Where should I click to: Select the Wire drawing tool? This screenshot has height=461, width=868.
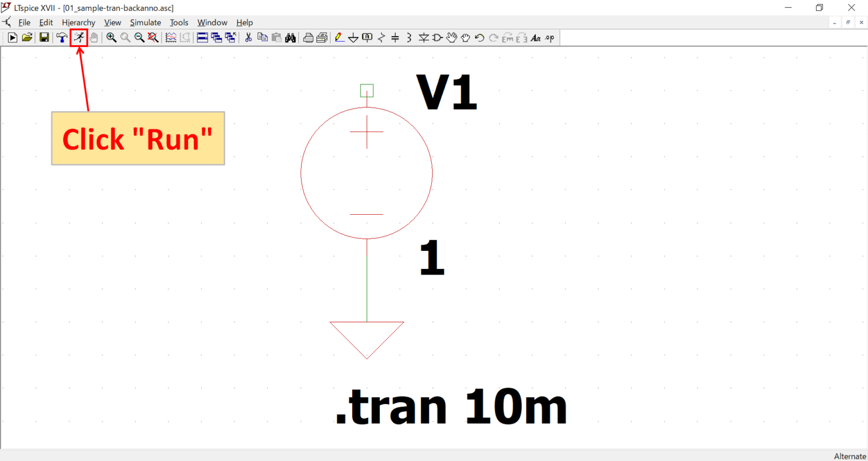(340, 37)
